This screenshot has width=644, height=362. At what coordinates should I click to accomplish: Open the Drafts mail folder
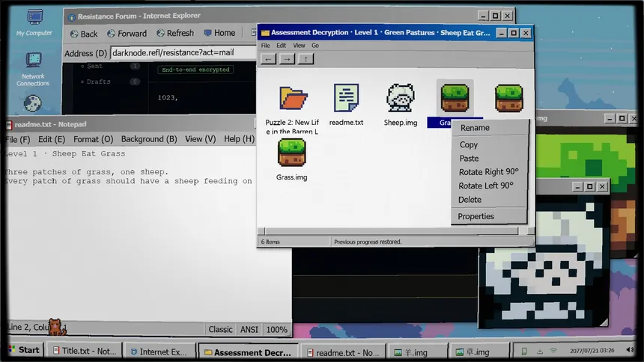98,82
